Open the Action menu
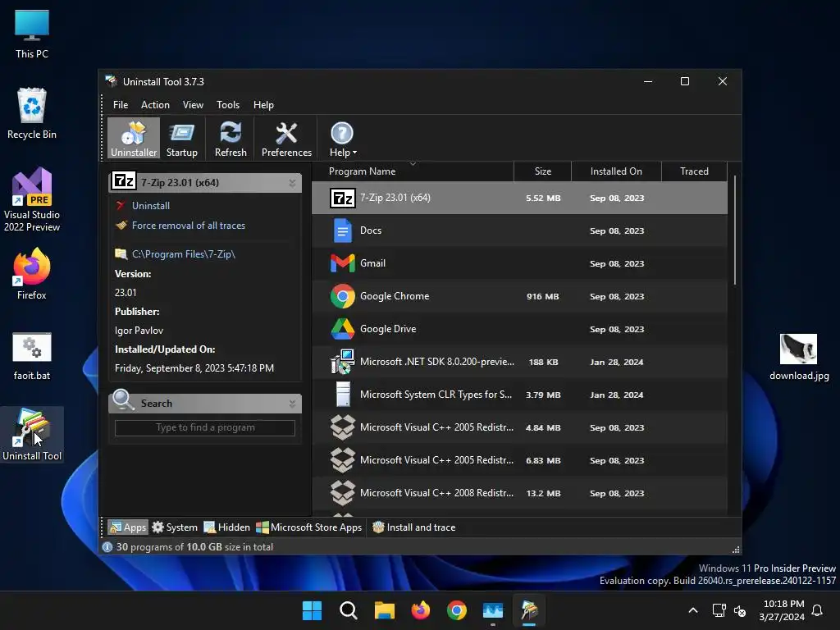Screen dimensions: 840x630 coord(155,105)
